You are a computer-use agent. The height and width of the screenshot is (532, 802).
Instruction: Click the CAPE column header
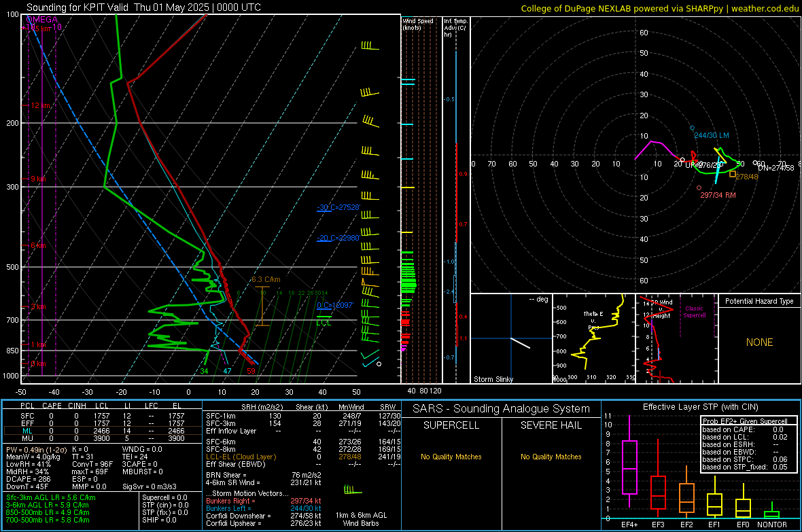[x=52, y=406]
